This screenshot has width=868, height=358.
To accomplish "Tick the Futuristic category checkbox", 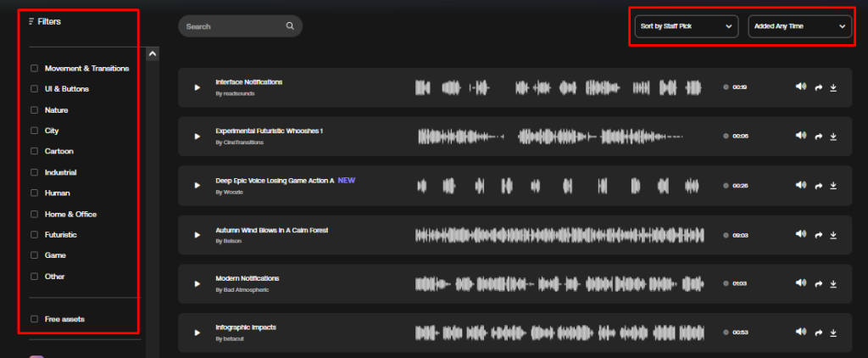I will [x=34, y=235].
